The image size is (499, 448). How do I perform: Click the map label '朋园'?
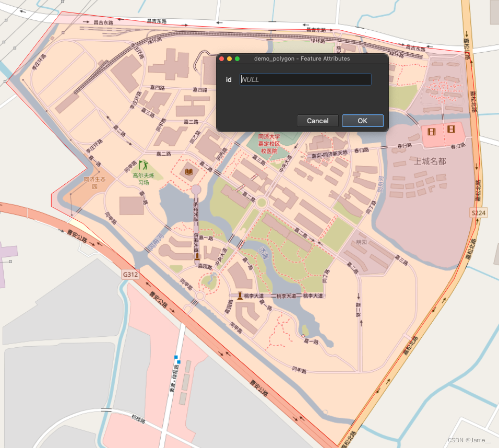[x=361, y=242]
